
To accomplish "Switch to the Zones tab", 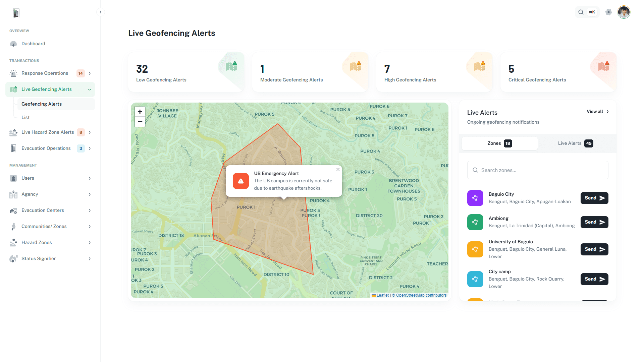I will coord(499,143).
